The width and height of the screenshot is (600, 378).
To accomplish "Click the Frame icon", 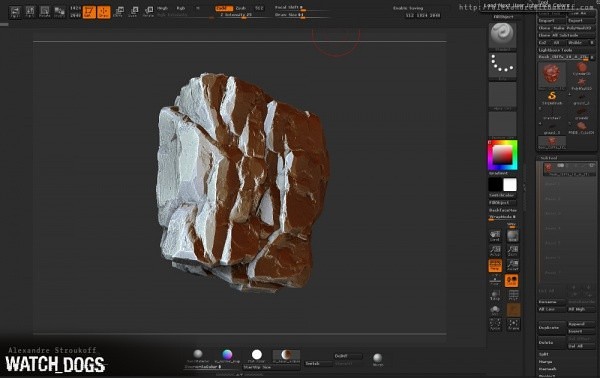I will (513, 324).
